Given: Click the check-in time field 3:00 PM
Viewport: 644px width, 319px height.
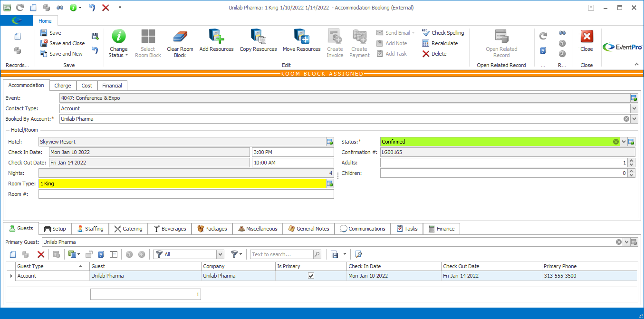Looking at the screenshot, I should point(293,152).
